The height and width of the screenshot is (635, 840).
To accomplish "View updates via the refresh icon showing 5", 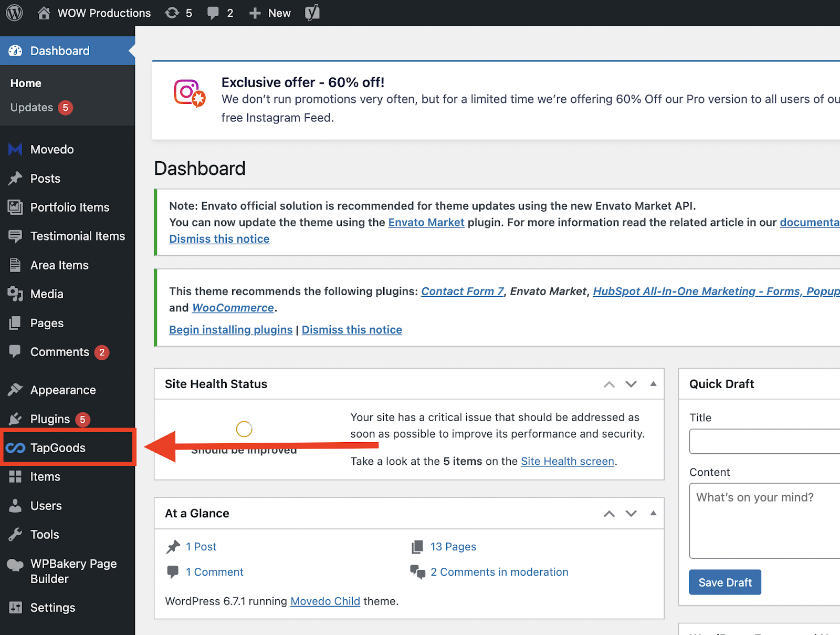I will [x=178, y=13].
